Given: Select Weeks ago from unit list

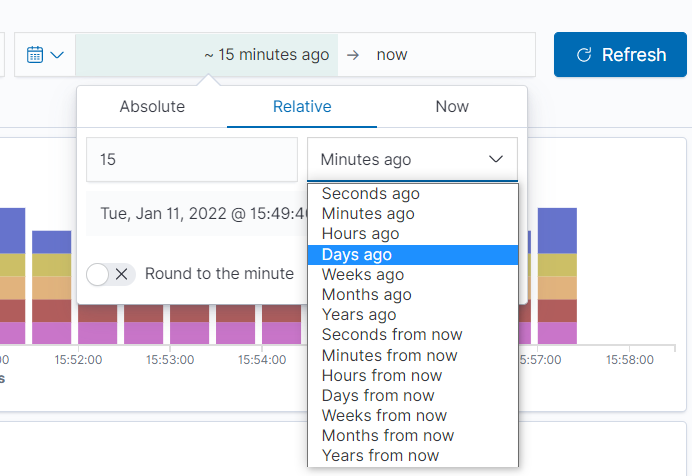Looking at the screenshot, I should click(362, 275).
